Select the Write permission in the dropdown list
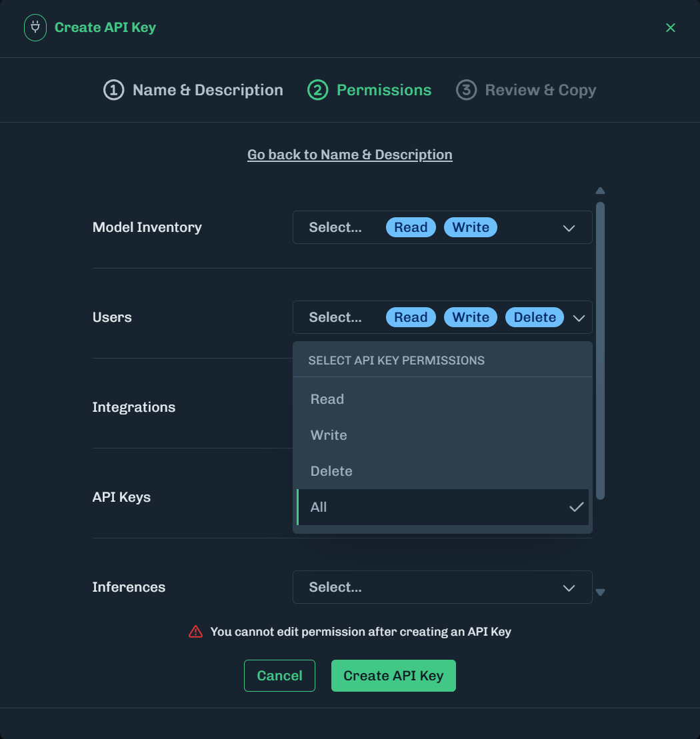Viewport: 700px width, 739px height. 329,434
